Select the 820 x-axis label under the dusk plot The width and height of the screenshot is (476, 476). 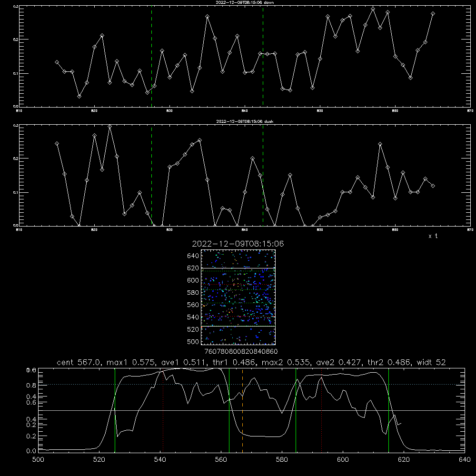tap(94, 230)
